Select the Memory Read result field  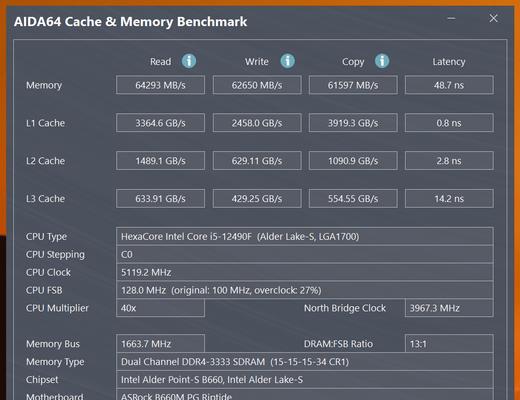click(160, 85)
